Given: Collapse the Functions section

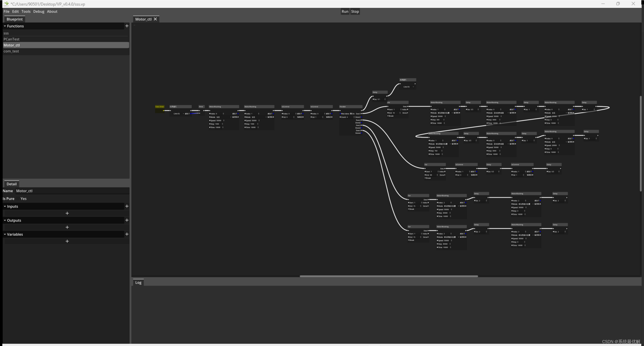Looking at the screenshot, I should (x=5, y=26).
